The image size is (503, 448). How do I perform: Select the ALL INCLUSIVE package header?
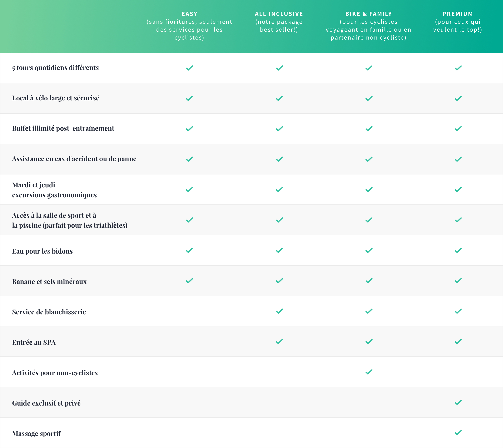279,22
